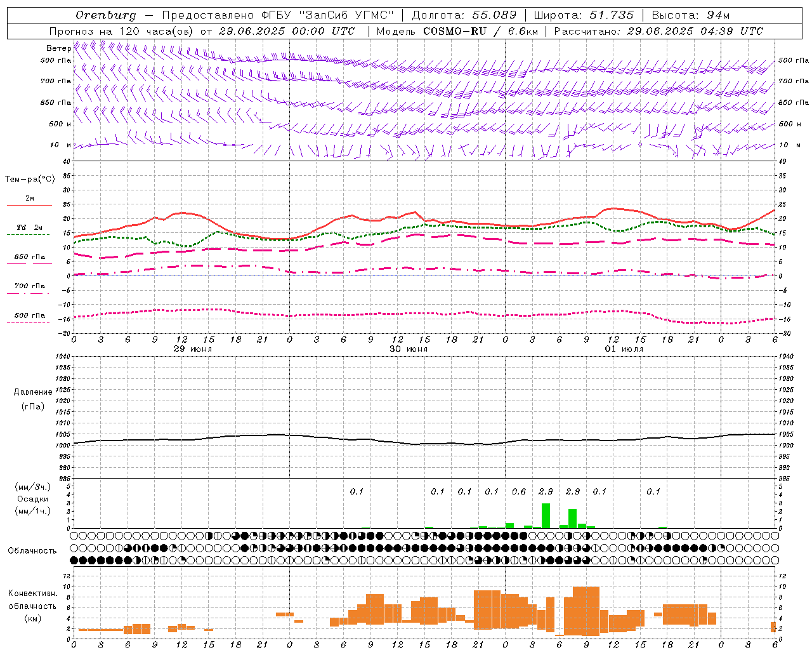Click the Рассчитано: 29.06.2025 04:39 UTC text
812x650 pixels.
[x=658, y=31]
